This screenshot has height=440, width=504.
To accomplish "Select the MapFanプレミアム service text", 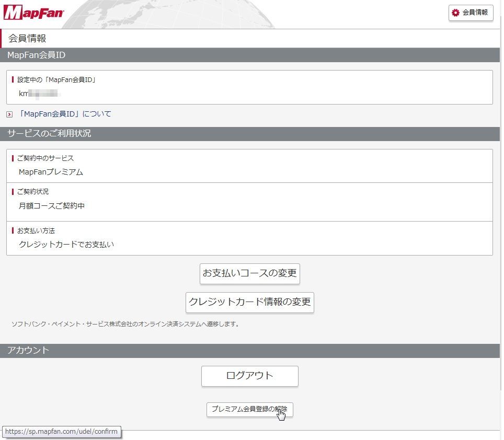I will [x=51, y=172].
